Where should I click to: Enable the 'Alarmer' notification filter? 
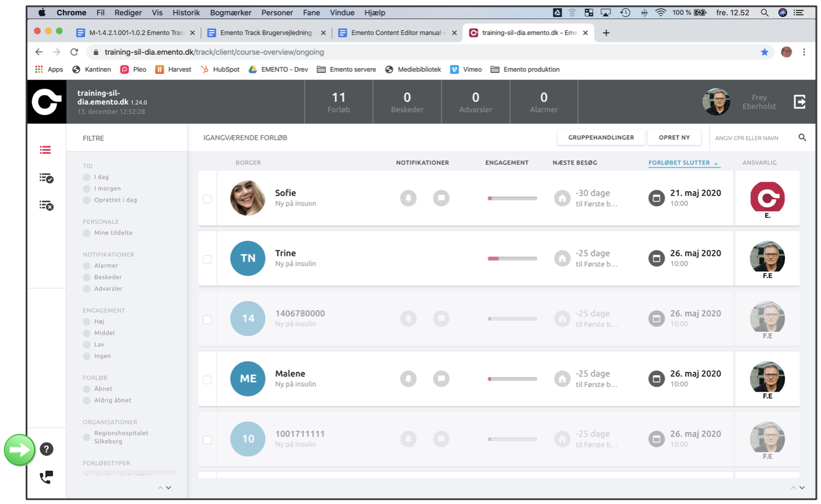[87, 266]
